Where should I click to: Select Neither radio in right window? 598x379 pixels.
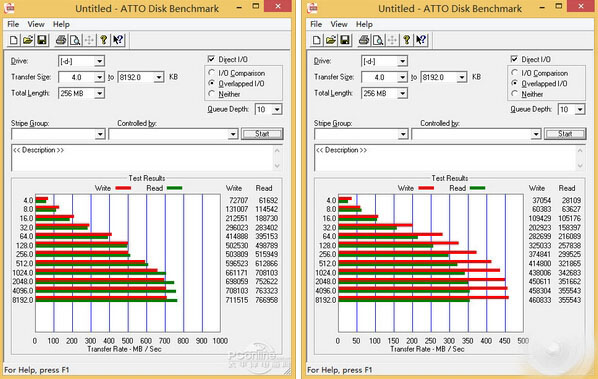point(514,94)
